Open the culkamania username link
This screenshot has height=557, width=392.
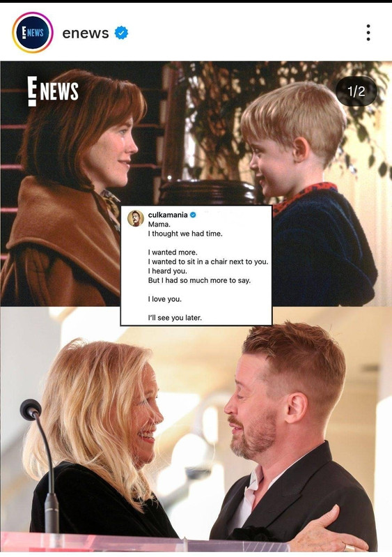[x=168, y=215]
